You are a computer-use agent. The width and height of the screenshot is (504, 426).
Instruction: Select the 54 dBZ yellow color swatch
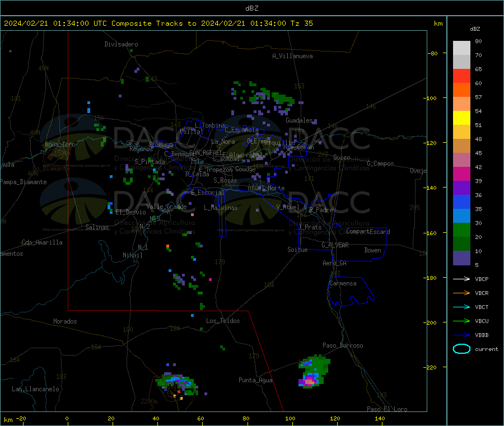tap(461, 118)
